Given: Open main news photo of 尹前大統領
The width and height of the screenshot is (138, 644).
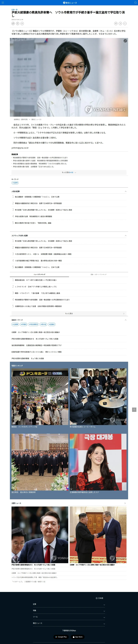Looking at the screenshot, I should (x=40, y=535).
